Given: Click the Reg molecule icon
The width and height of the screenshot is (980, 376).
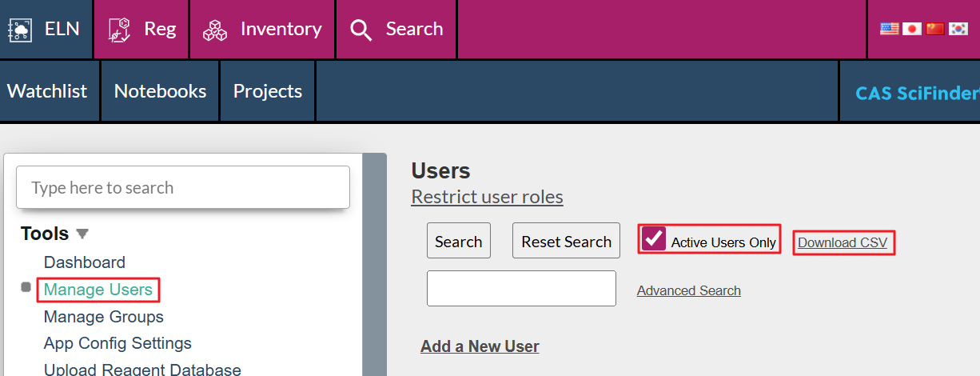Looking at the screenshot, I should click(x=119, y=30).
